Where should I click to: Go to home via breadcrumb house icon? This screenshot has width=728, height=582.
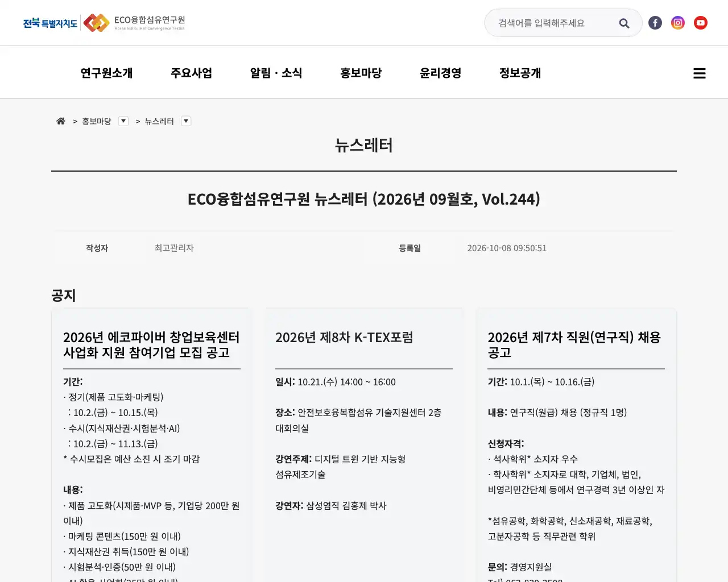coord(61,121)
